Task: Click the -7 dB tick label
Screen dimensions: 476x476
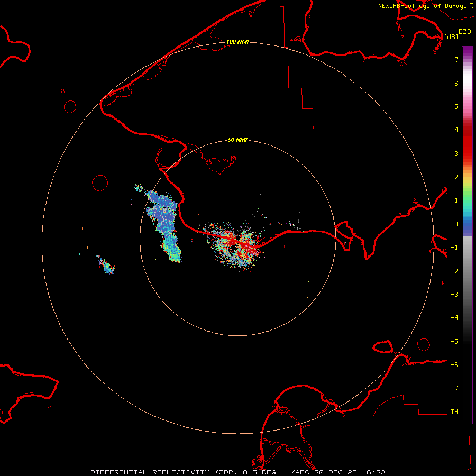Action: coord(454,388)
